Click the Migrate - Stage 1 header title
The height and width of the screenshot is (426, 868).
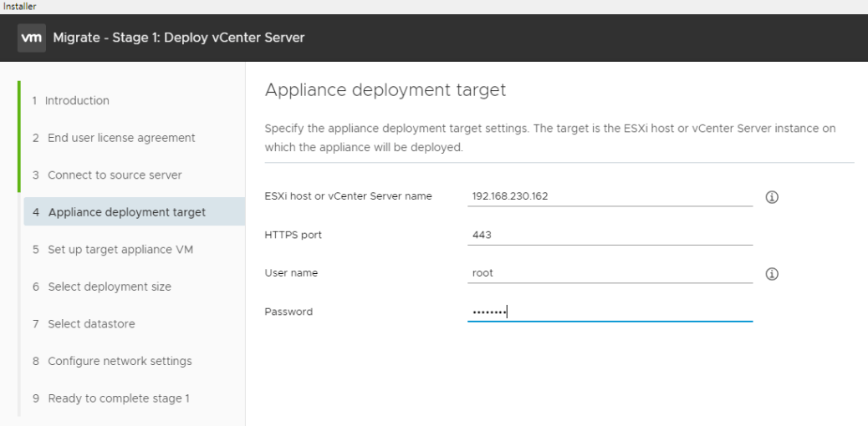[x=180, y=38]
